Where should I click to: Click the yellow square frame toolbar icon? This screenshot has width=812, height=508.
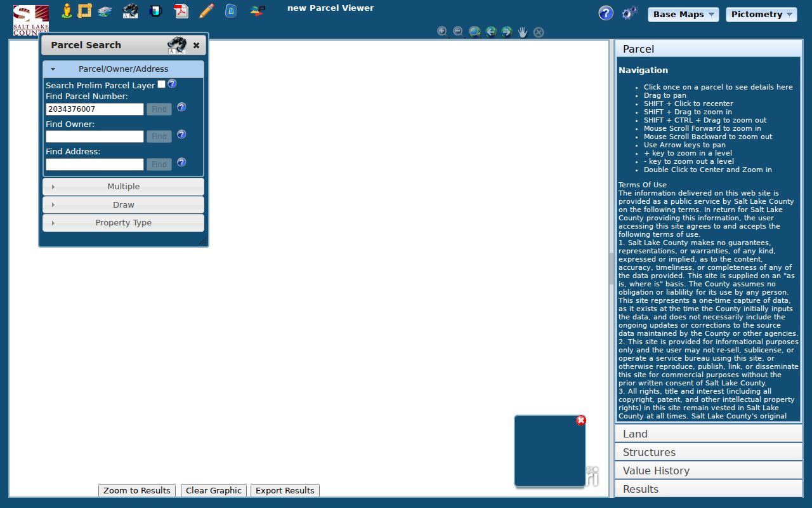click(84, 11)
